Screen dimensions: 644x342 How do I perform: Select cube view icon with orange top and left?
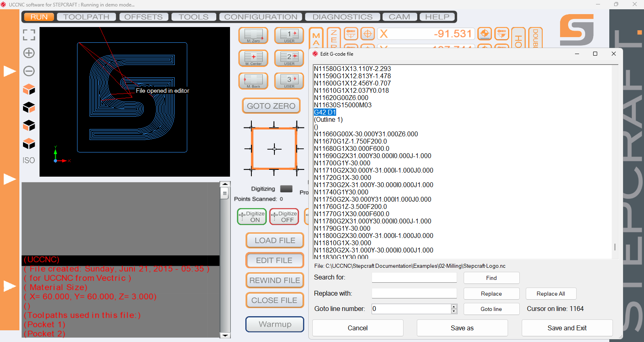pyautogui.click(x=29, y=89)
